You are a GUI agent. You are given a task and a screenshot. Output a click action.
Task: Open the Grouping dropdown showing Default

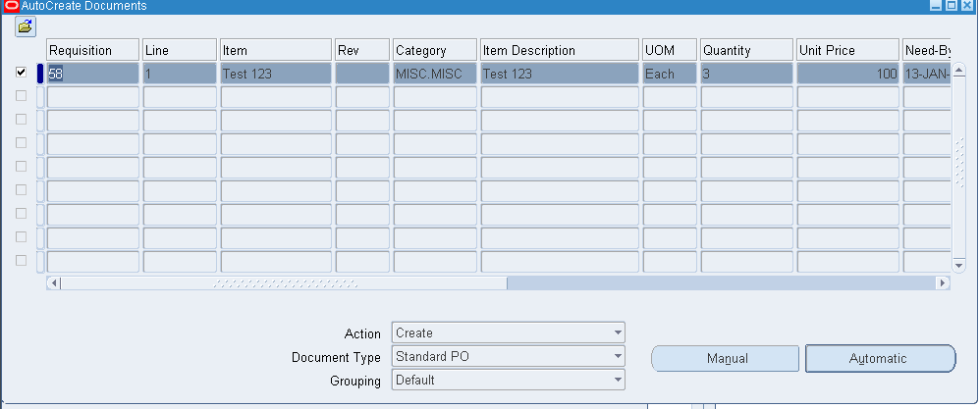[x=508, y=380]
